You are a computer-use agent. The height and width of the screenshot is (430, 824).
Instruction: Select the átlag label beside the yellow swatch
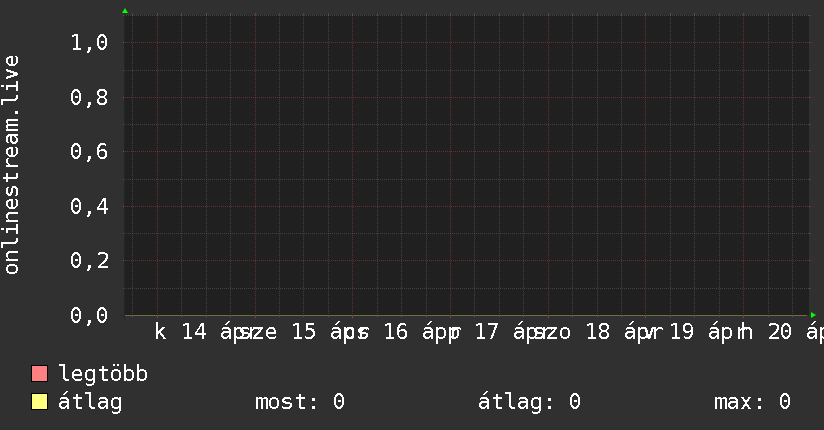tap(91, 402)
